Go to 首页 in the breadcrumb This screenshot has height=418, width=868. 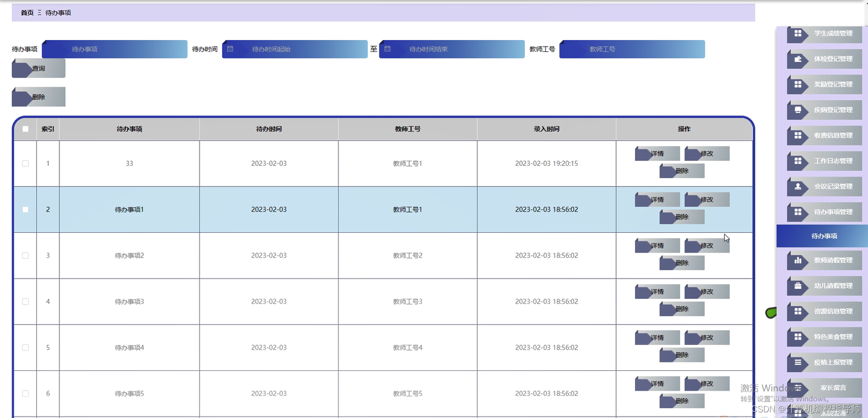[27, 13]
